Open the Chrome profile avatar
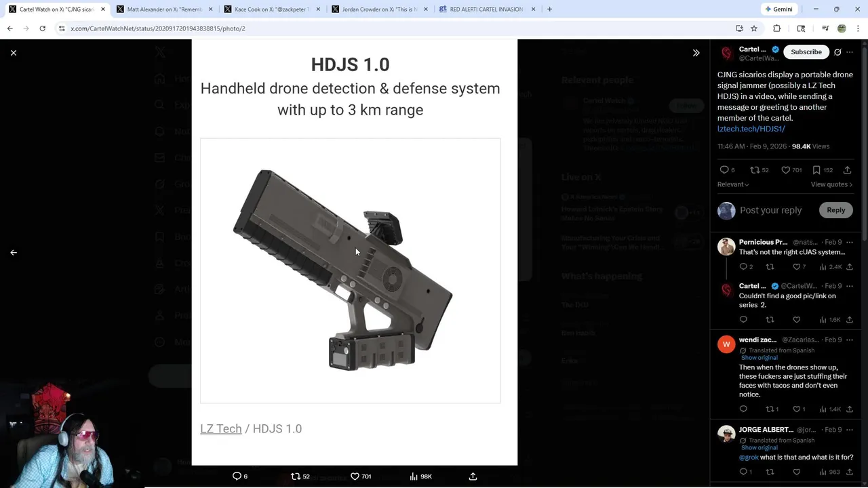The image size is (868, 488). tap(842, 28)
